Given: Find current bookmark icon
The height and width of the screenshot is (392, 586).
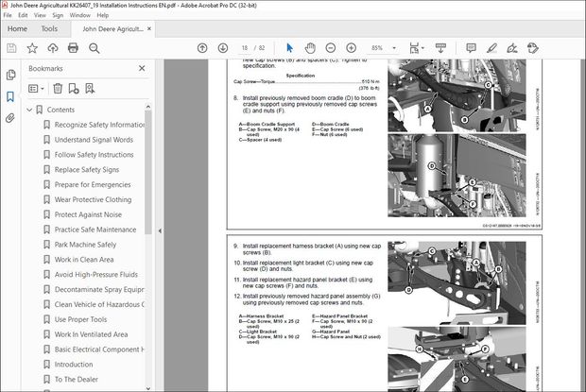Looking at the screenshot, I should point(90,89).
